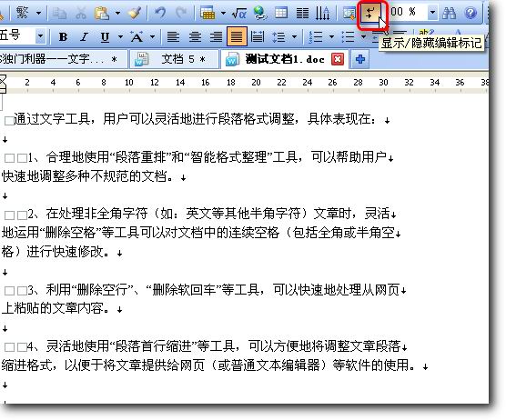Expand the underline style dropdown arrow

(x=120, y=36)
